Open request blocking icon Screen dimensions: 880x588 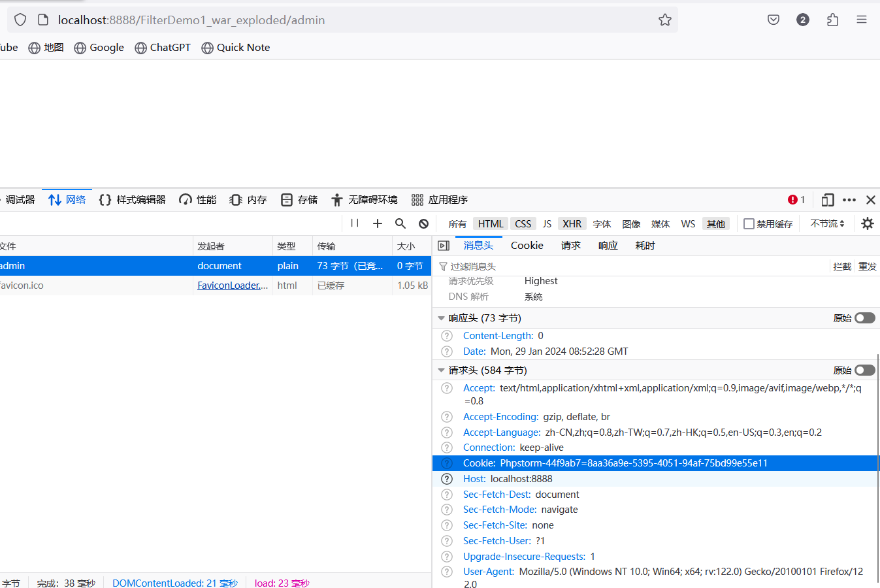point(423,223)
